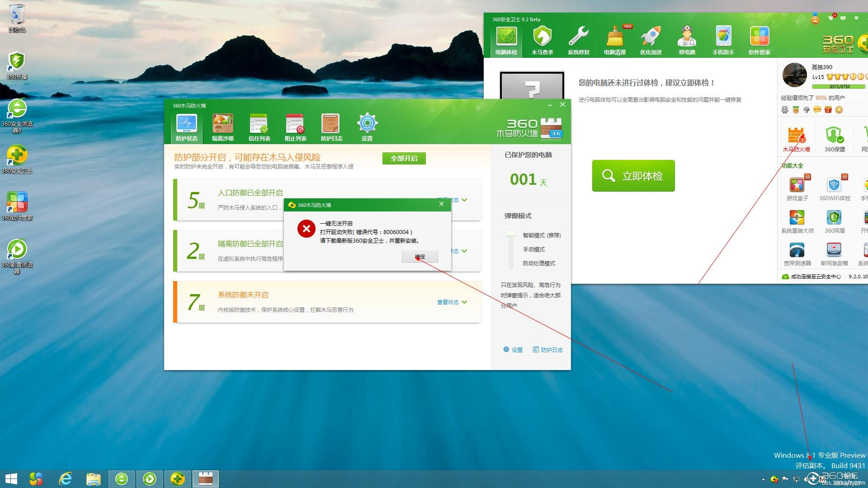The height and width of the screenshot is (488, 868).
Task: Open 设置 link at firewall bottom
Action: pos(513,350)
